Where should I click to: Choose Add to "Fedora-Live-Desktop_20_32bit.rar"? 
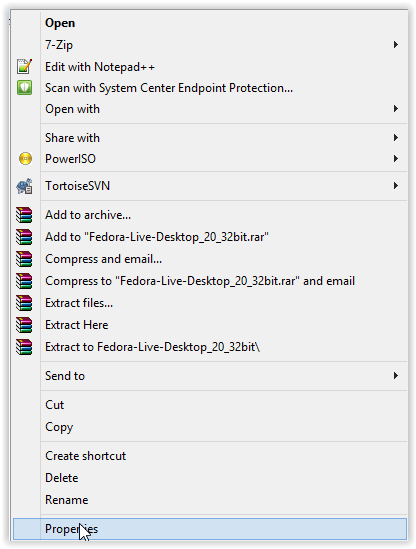(x=210, y=237)
